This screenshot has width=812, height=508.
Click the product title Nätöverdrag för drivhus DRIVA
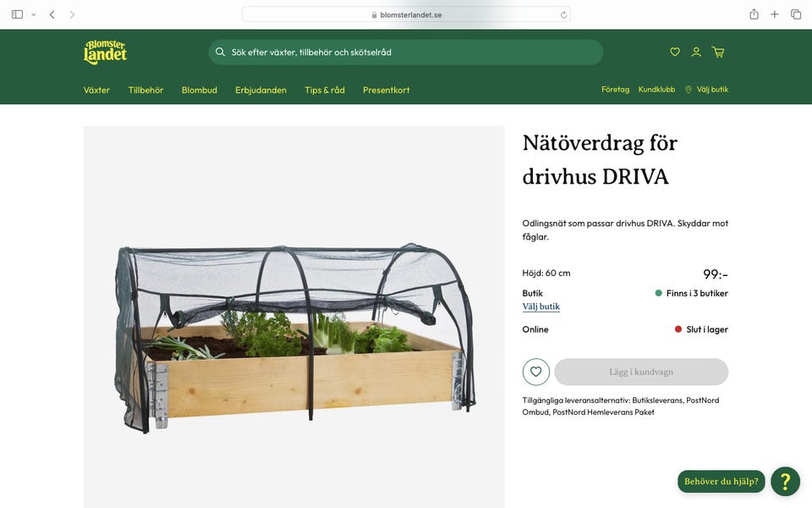(600, 160)
